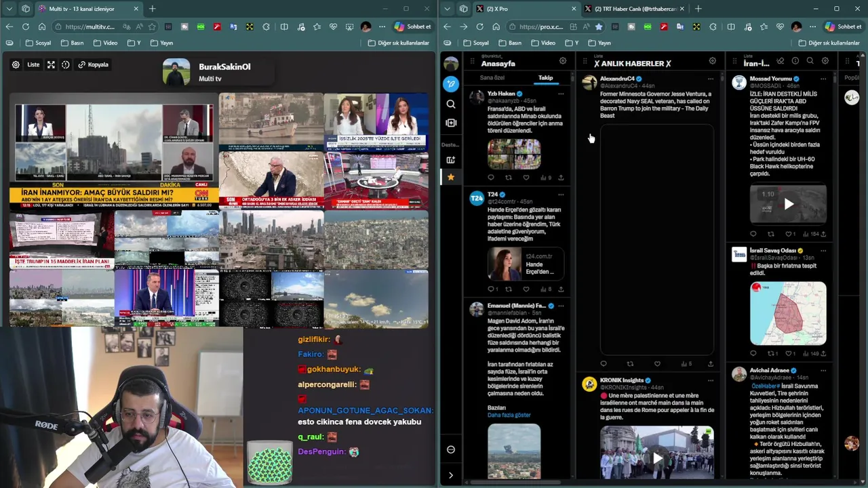The height and width of the screenshot is (488, 868).
Task: Toggle fullscreen grid icon in Multi tv
Action: [x=51, y=64]
